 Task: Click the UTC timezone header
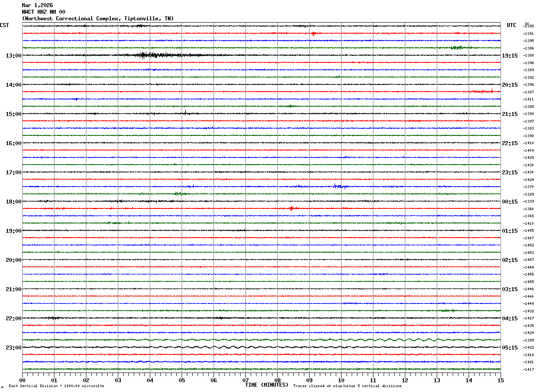point(512,25)
